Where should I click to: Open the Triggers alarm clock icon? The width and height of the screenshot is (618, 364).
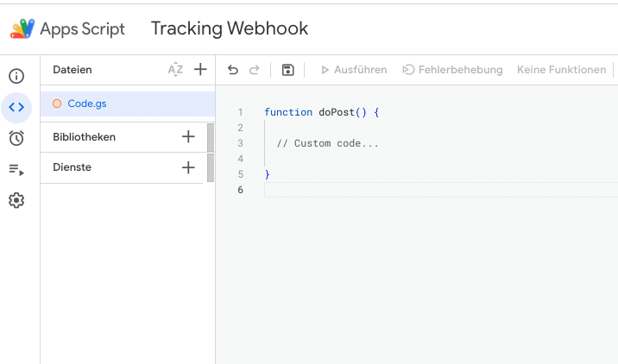pos(16,138)
